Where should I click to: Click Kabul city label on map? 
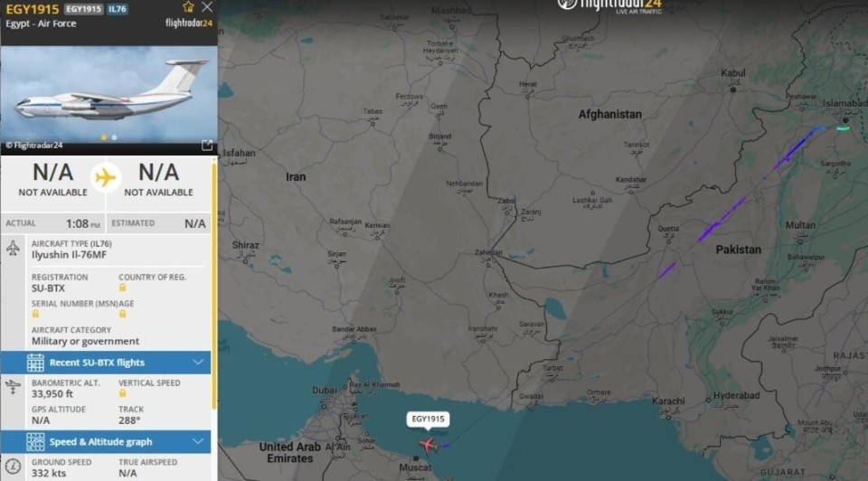(x=733, y=73)
